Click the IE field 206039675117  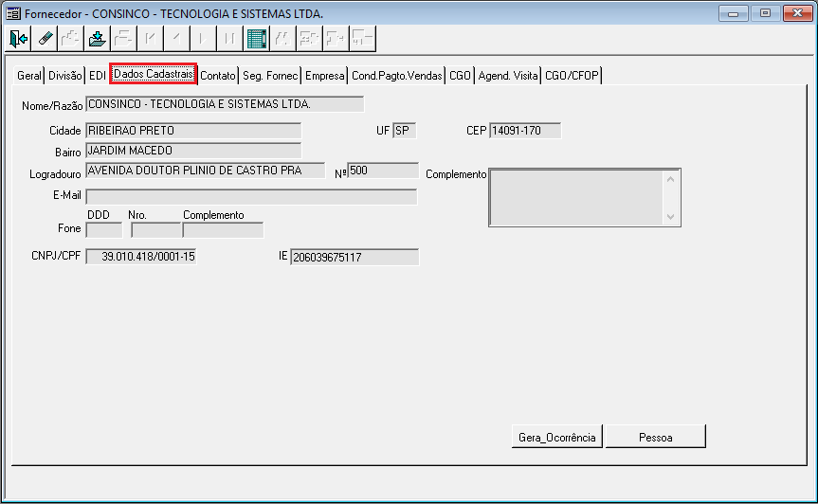point(354,257)
